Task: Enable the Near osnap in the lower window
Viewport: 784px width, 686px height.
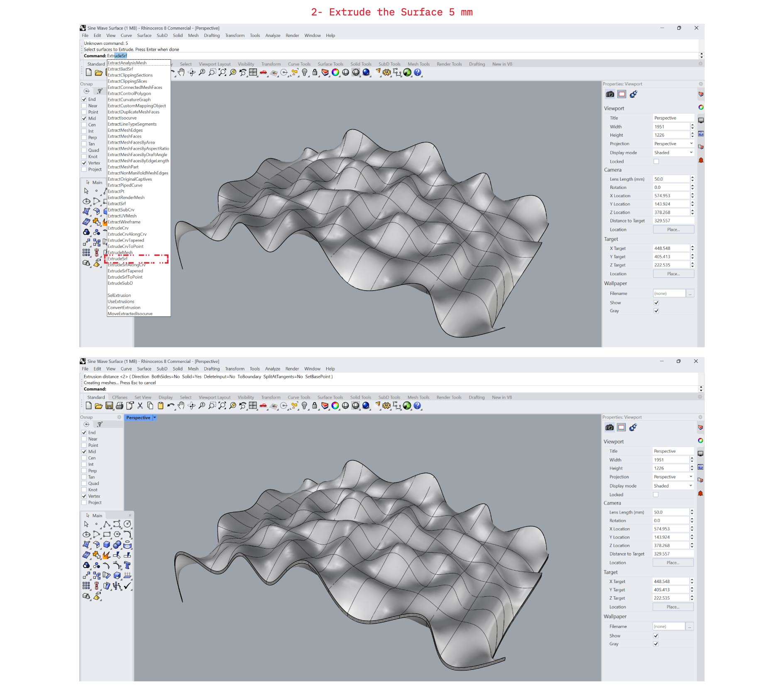Action: (84, 439)
